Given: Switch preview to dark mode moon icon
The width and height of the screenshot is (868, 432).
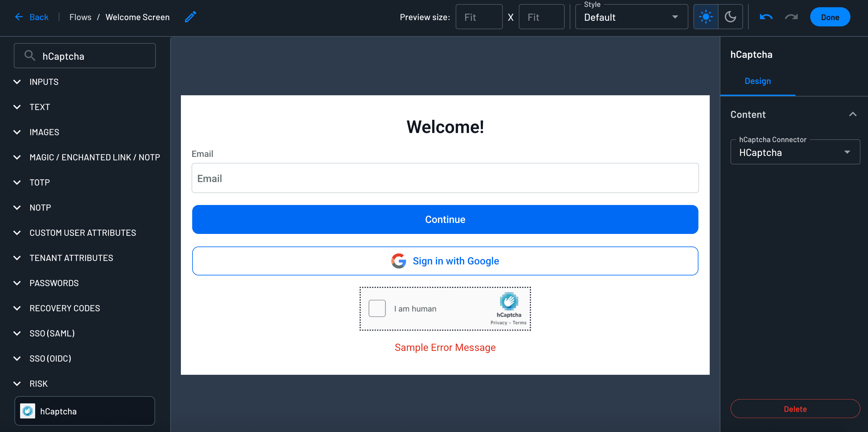Looking at the screenshot, I should coord(730,17).
